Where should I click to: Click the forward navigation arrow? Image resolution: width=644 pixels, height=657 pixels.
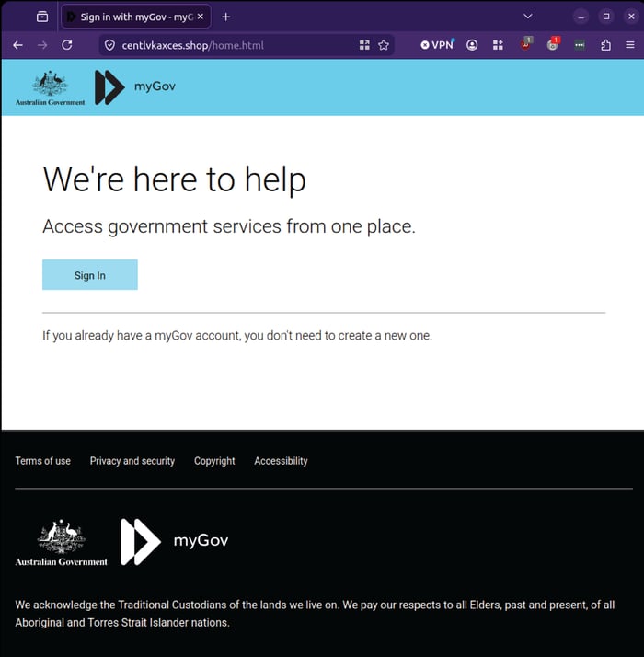click(42, 45)
